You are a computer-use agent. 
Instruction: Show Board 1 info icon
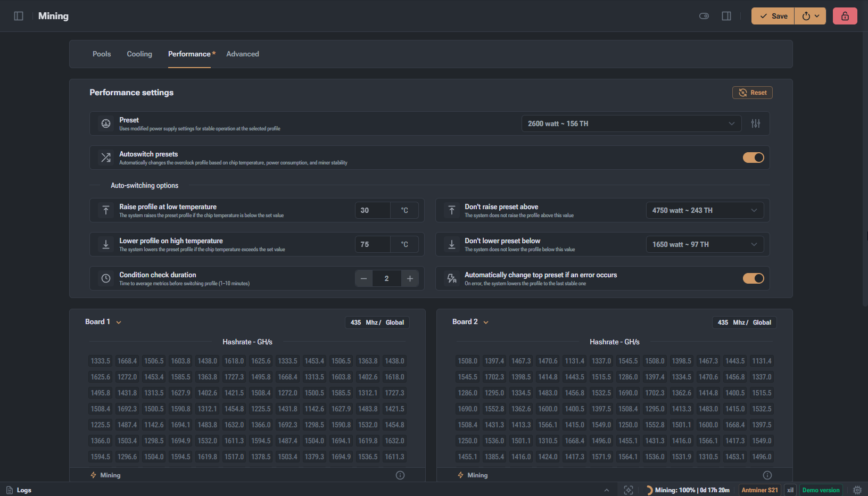[400, 475]
